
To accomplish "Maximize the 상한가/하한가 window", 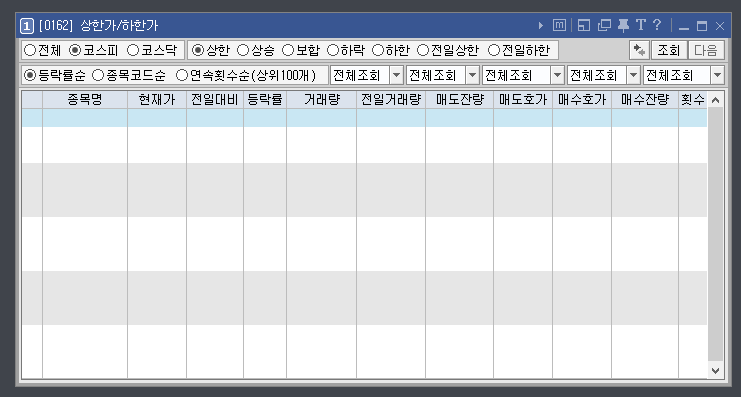I will [702, 26].
